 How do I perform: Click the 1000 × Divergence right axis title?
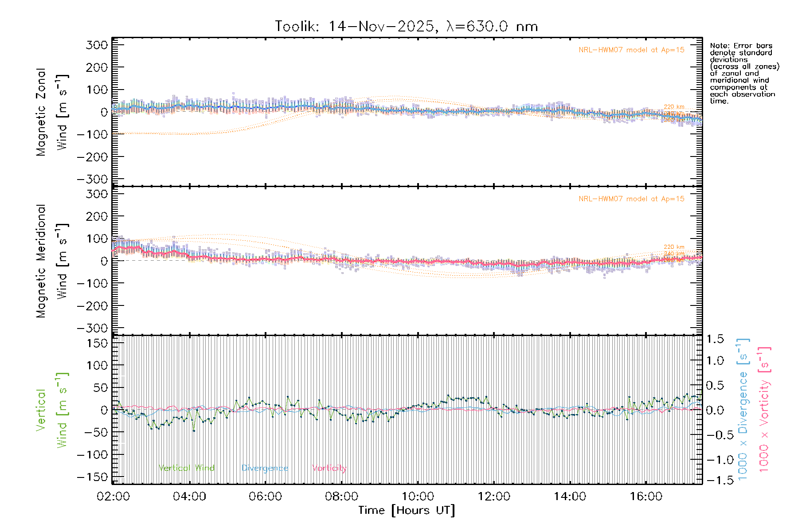pos(743,410)
